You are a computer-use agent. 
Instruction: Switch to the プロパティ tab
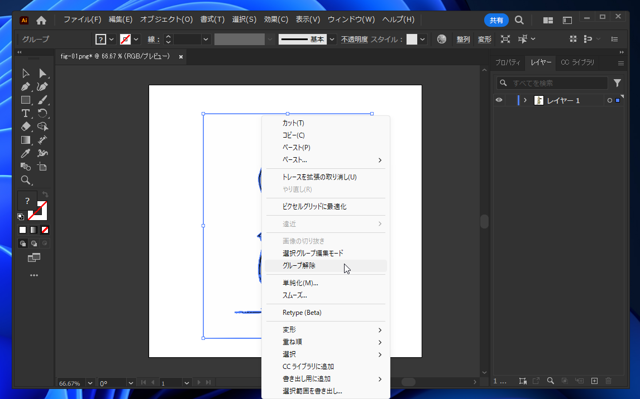point(508,62)
